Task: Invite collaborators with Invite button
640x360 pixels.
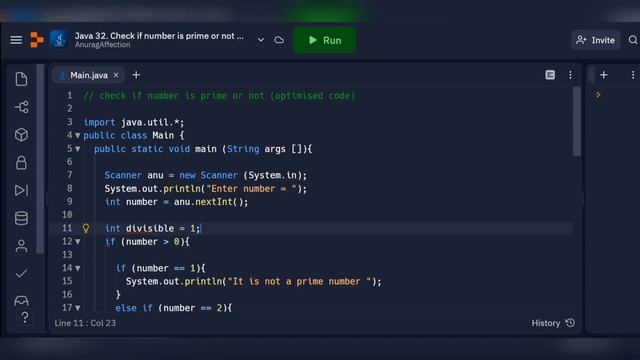Action: coord(596,40)
